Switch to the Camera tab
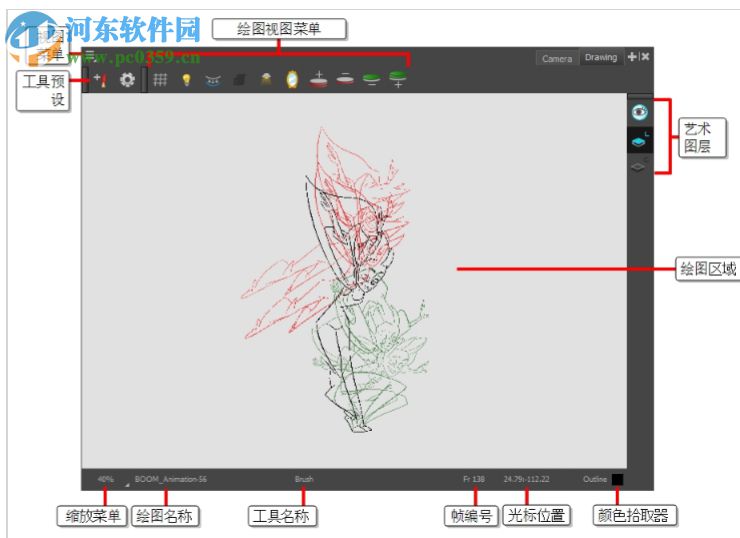This screenshot has width=740, height=538. pos(557,59)
